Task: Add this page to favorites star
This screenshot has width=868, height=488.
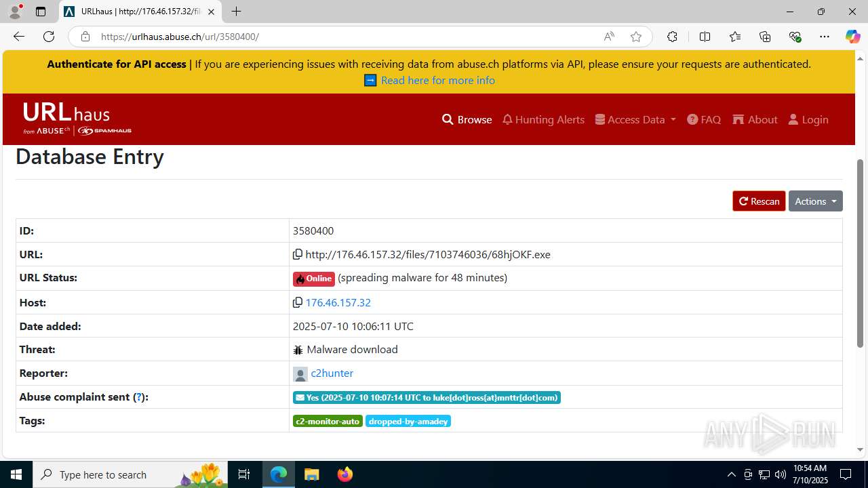Action: [636, 37]
